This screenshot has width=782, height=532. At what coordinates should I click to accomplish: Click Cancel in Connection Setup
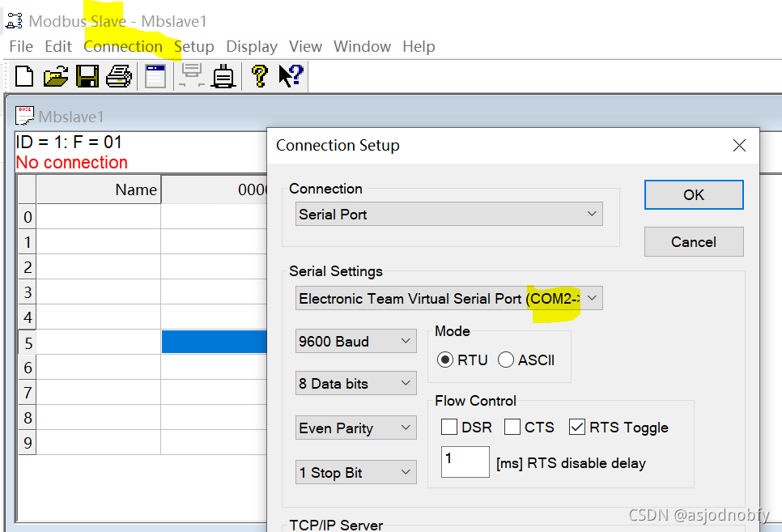coord(694,242)
